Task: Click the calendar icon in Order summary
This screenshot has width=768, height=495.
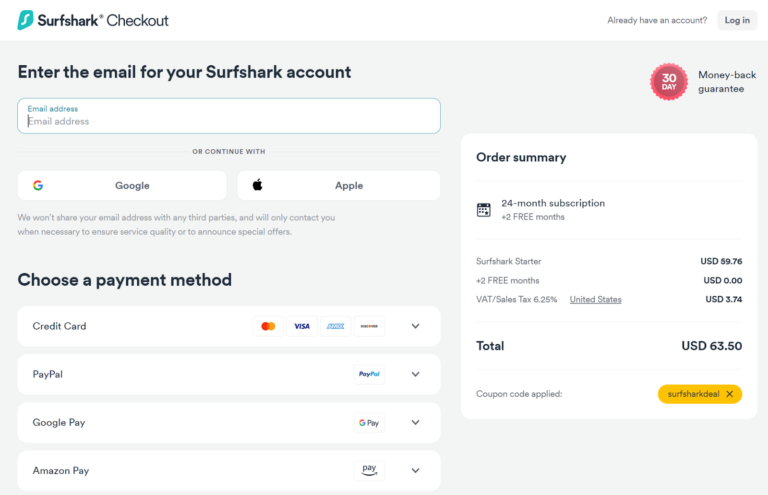Action: click(484, 210)
